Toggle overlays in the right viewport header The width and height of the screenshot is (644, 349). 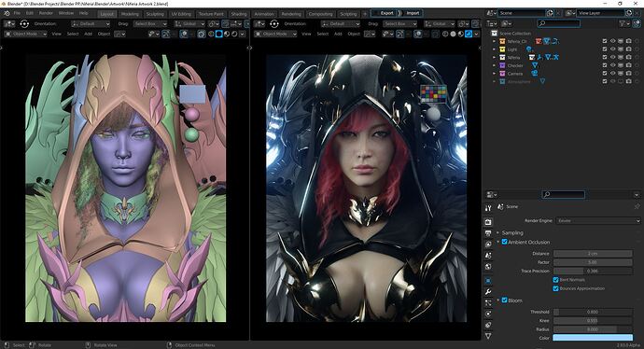418,35
